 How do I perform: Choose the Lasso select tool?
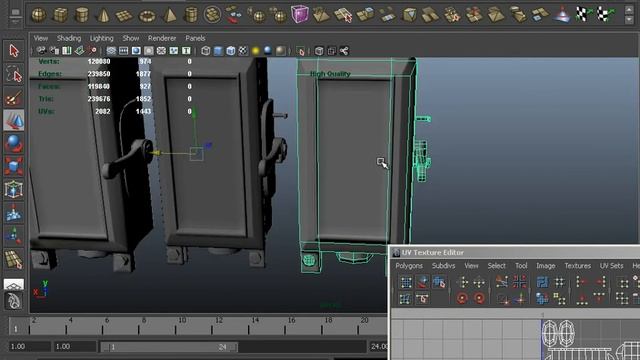tap(14, 74)
